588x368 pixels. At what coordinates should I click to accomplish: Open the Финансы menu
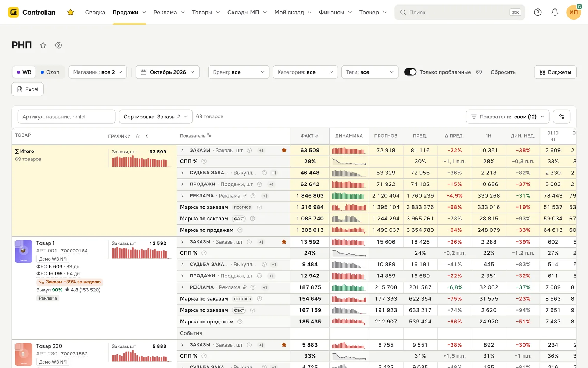tap(335, 13)
